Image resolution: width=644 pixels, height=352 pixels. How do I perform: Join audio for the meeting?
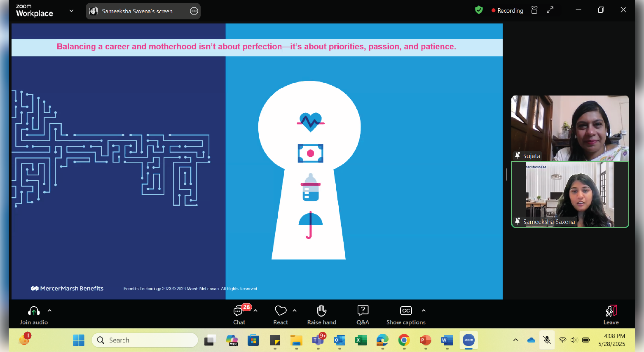pyautogui.click(x=34, y=315)
